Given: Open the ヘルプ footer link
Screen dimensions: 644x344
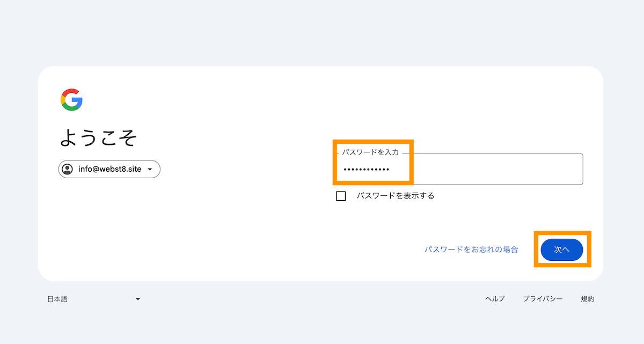Looking at the screenshot, I should [x=495, y=299].
